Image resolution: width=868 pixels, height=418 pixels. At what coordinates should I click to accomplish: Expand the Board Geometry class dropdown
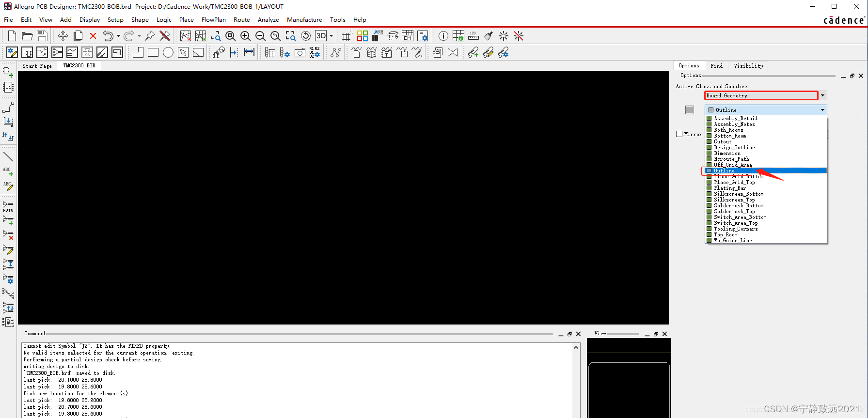pos(822,95)
